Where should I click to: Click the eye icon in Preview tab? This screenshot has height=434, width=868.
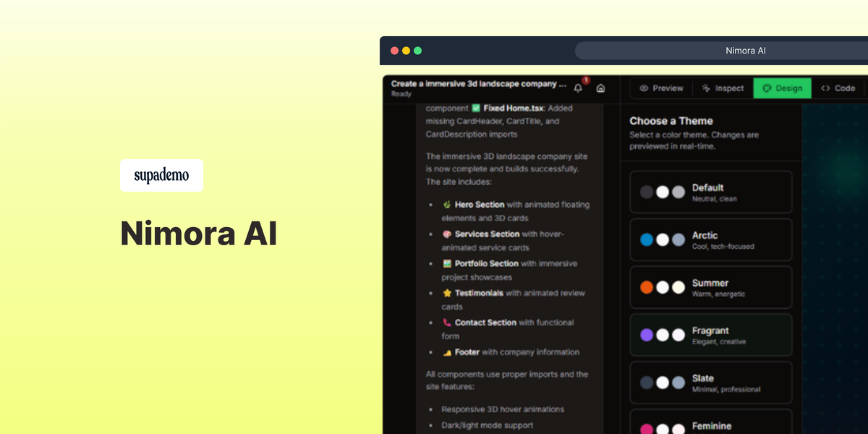[x=644, y=88]
